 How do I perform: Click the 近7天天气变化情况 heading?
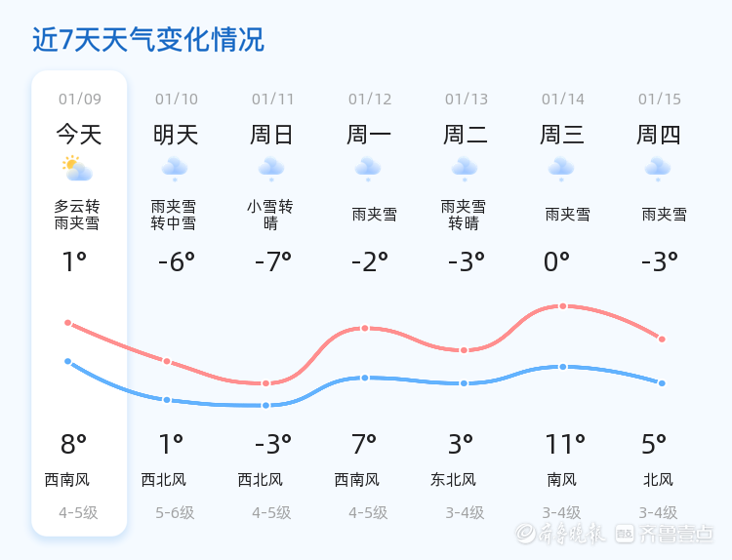[148, 40]
